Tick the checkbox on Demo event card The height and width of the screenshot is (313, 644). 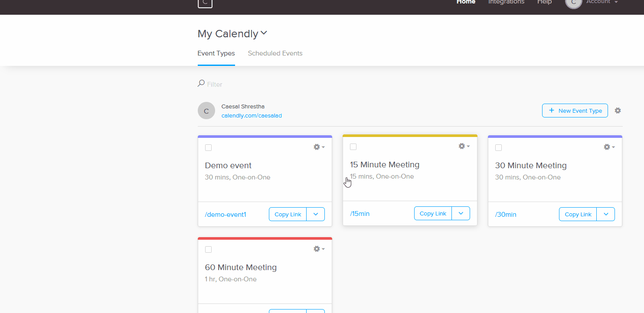209,148
